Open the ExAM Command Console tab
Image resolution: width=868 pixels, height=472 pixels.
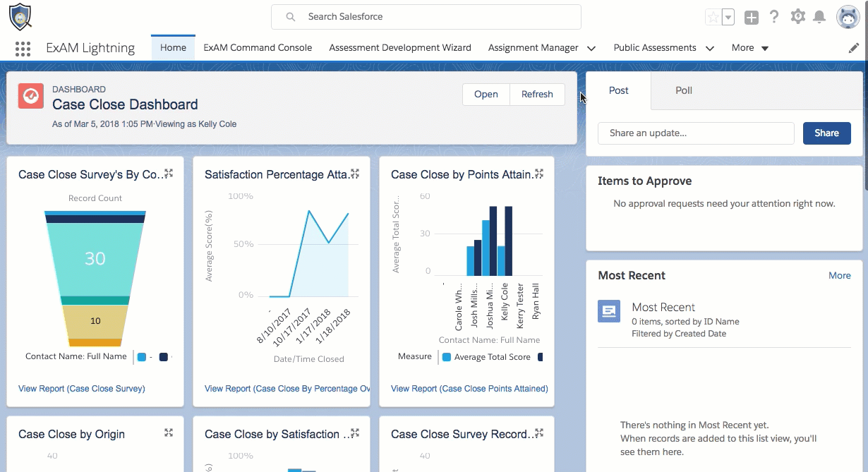(x=258, y=48)
